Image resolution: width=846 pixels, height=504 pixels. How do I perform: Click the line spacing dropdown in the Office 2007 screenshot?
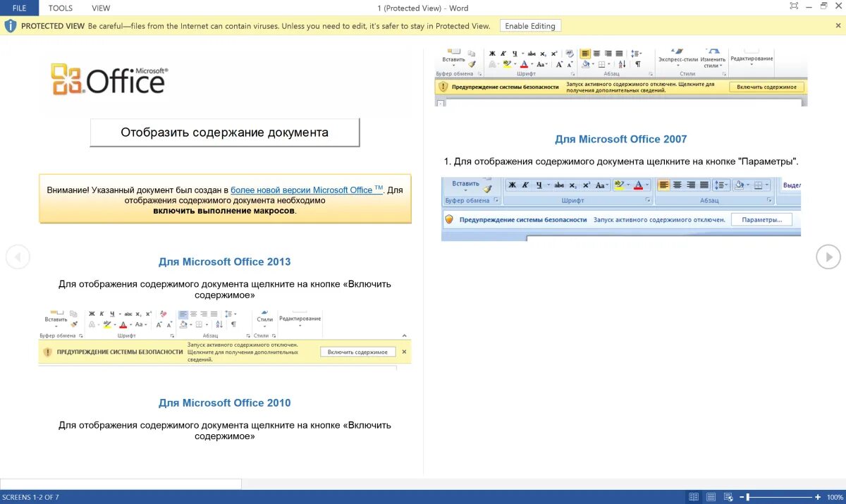[721, 185]
